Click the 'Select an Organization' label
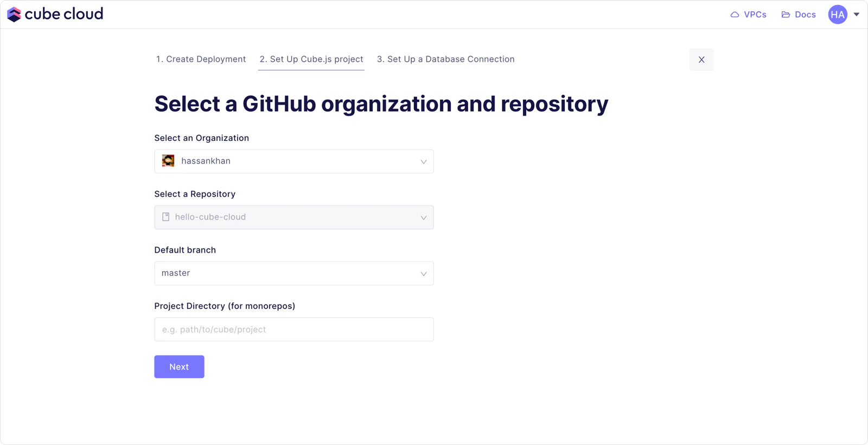 point(202,138)
